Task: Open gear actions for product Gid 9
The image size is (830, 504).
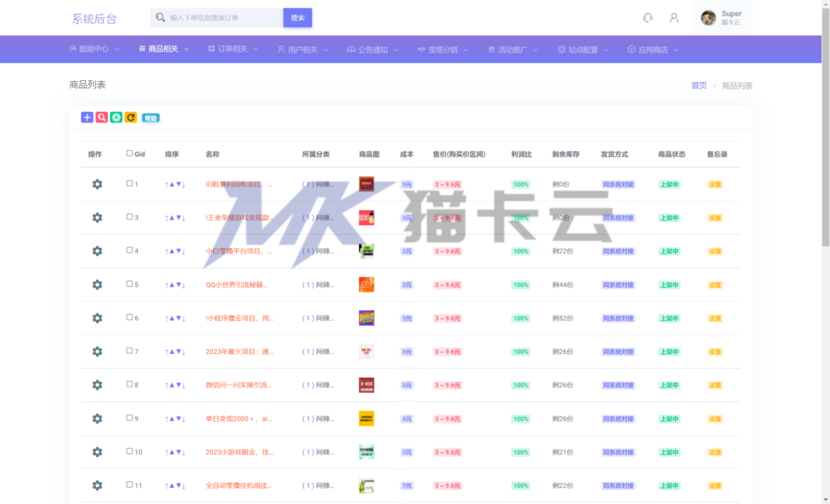Action: (97, 419)
